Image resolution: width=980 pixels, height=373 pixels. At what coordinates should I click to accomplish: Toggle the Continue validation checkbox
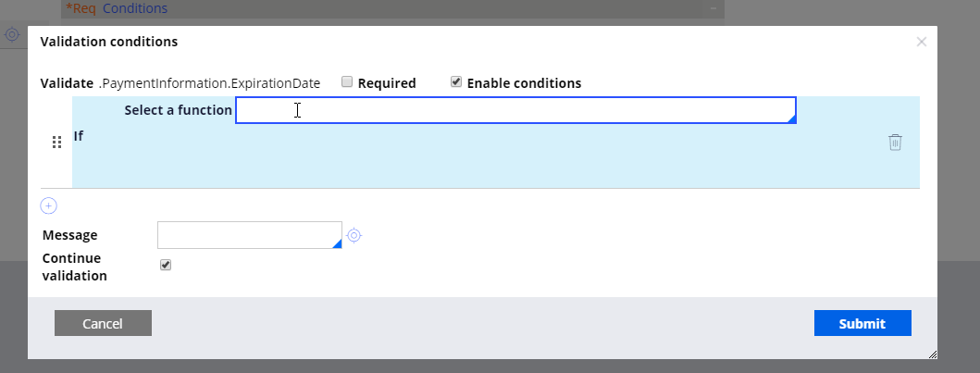[166, 265]
